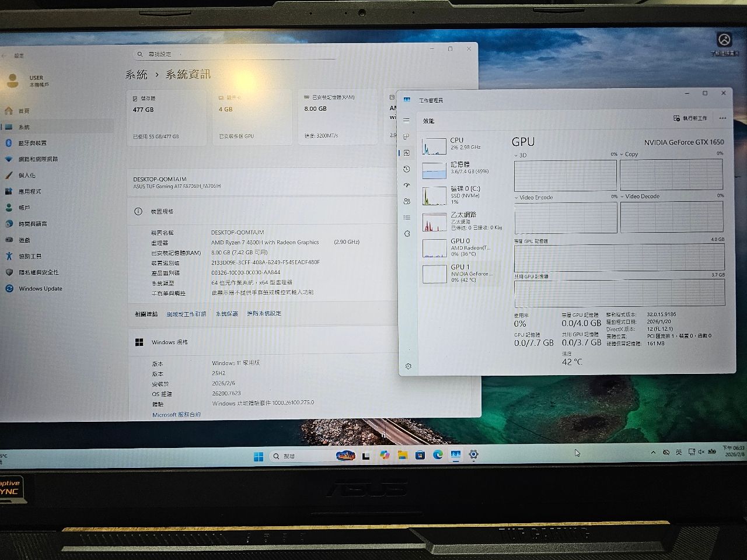This screenshot has height=560, width=747.
Task: Open App history icon in Task Manager sidebar
Action: [x=407, y=169]
